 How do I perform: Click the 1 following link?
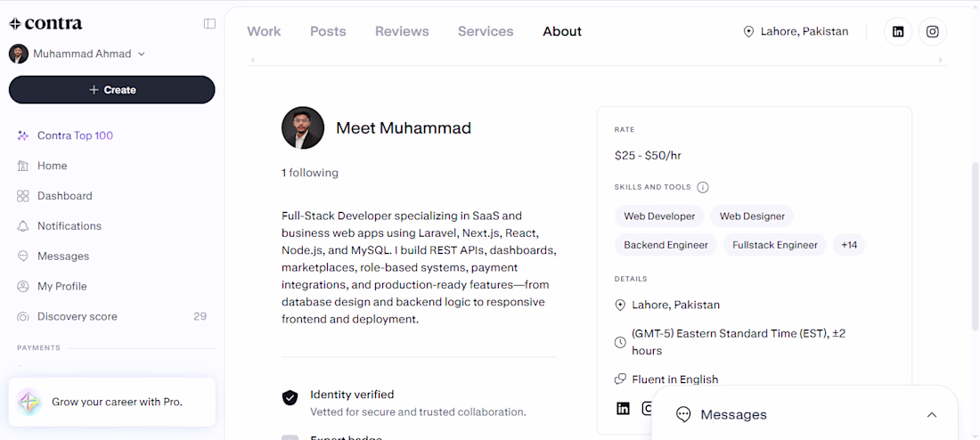tap(310, 173)
